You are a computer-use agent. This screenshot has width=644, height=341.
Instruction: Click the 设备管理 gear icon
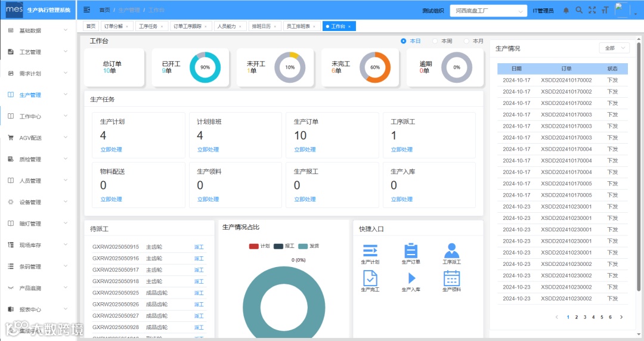[11, 201]
